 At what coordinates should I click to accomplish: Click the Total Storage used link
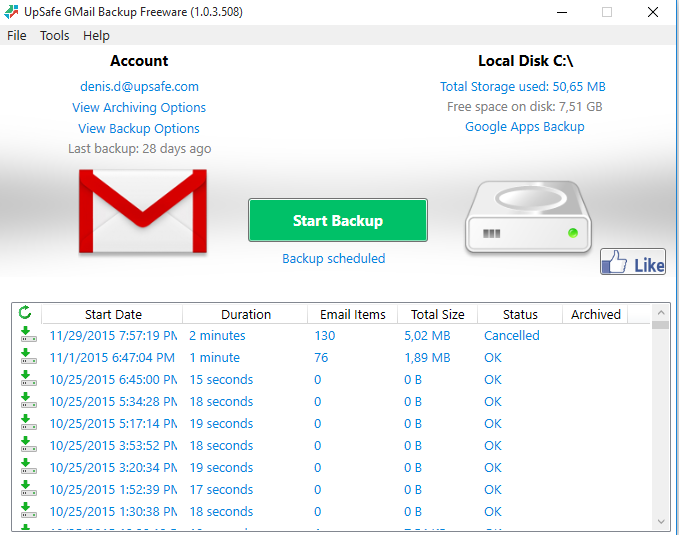[522, 86]
